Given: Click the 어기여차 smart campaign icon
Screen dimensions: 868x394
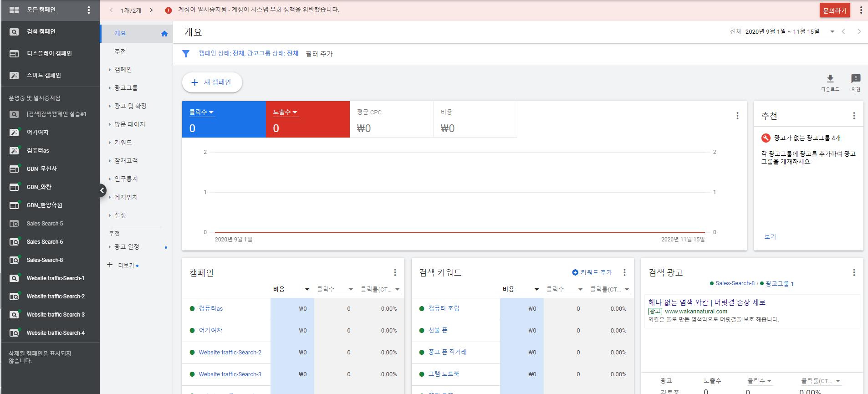Looking at the screenshot, I should click(x=14, y=133).
